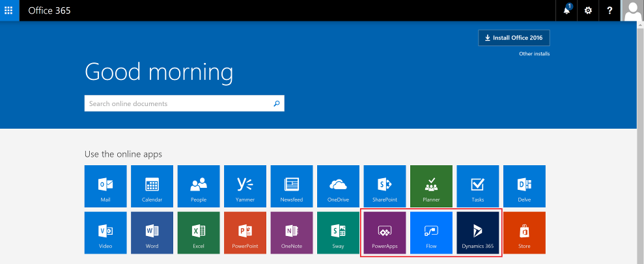Open the People app tile
Viewport: 644px width, 264px height.
pos(199,186)
